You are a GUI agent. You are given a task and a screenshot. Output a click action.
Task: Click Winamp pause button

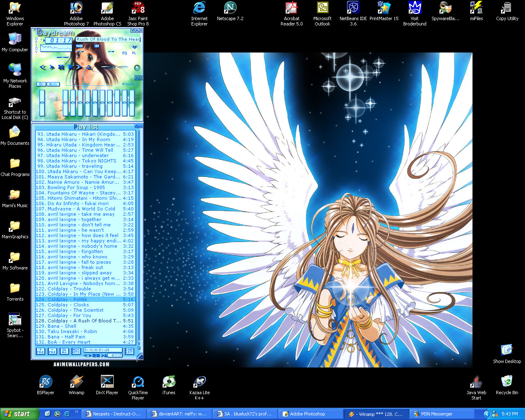[61, 67]
